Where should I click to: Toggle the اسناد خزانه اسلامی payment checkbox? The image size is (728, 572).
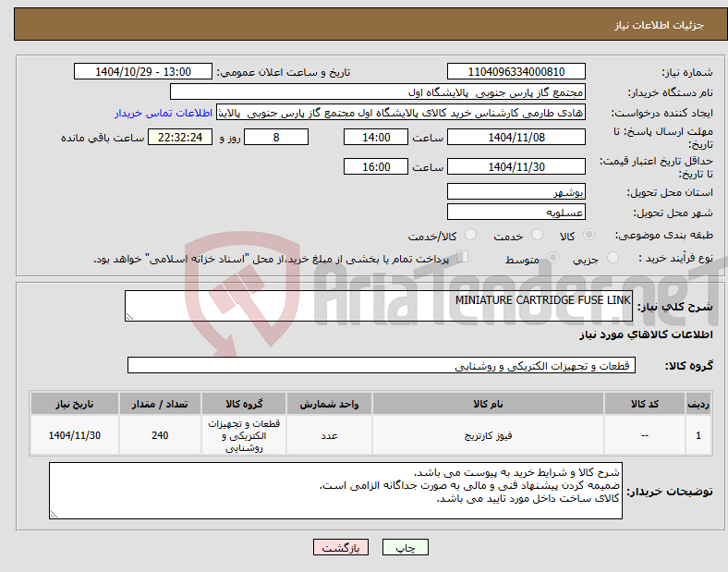(x=463, y=257)
